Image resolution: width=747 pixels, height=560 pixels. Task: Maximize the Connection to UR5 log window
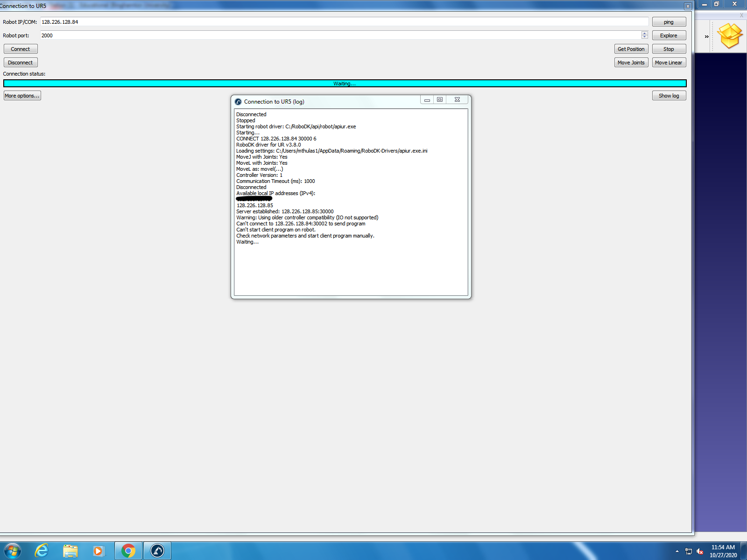[x=440, y=100]
